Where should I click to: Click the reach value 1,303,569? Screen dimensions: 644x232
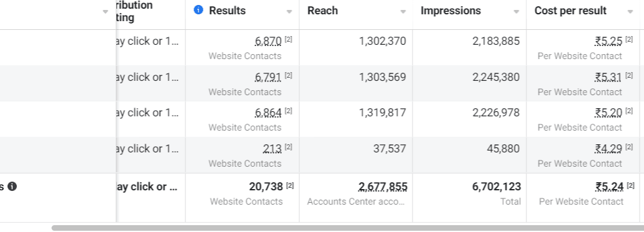(x=383, y=77)
